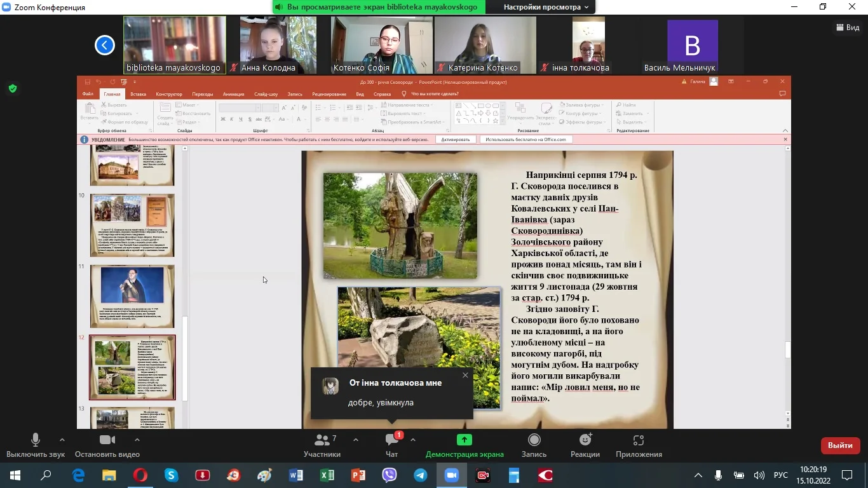Screen dimensions: 868x488
Task: Collapse the PowerPoint ribbon with chevron
Action: click(x=786, y=130)
